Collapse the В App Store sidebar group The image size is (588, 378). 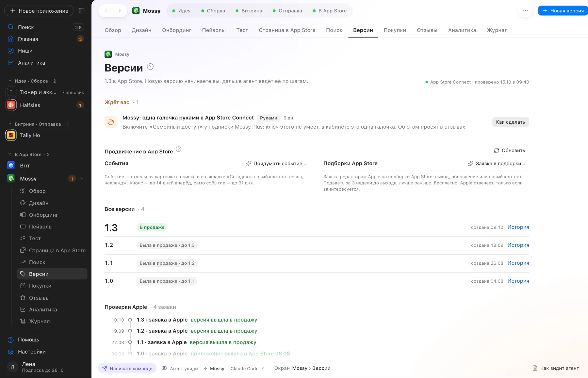pyautogui.click(x=9, y=154)
